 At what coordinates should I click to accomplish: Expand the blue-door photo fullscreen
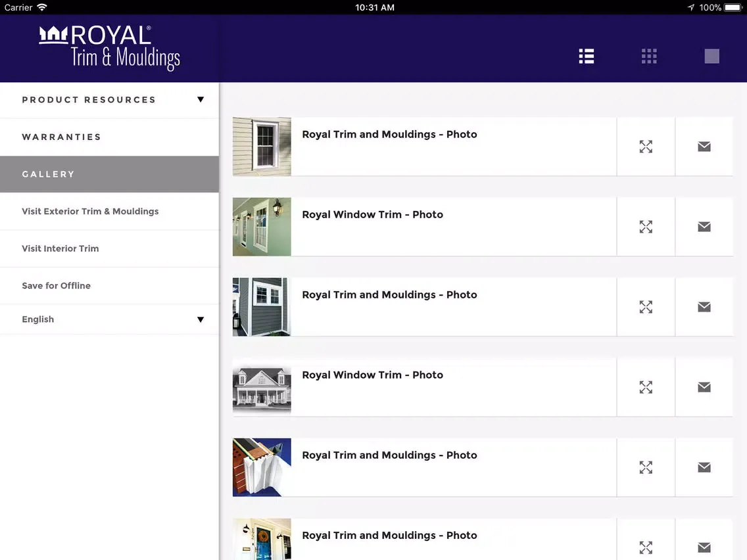(x=646, y=548)
